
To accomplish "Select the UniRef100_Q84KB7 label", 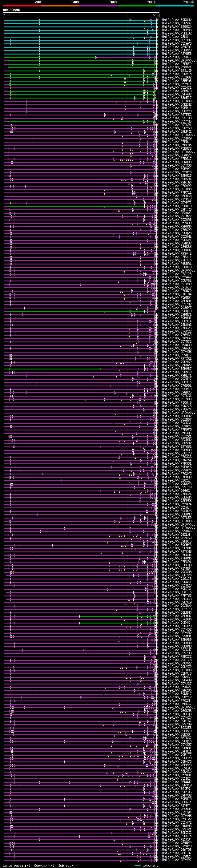I will tap(177, 243).
